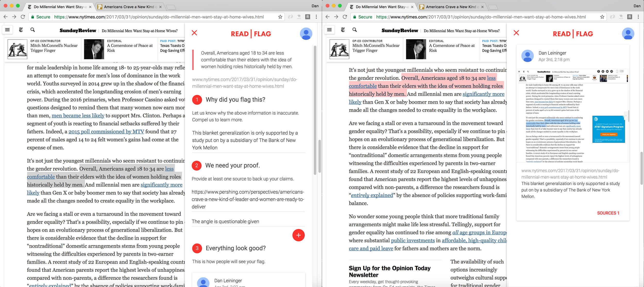This screenshot has width=644, height=287.
Task: Click the left flag panel scrollbar
Action: [x=315, y=110]
